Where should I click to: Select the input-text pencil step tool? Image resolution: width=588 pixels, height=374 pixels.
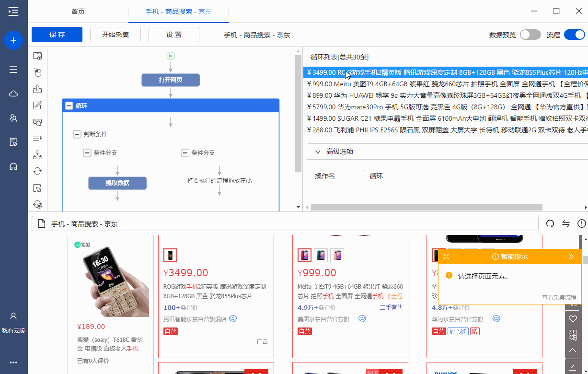(37, 105)
